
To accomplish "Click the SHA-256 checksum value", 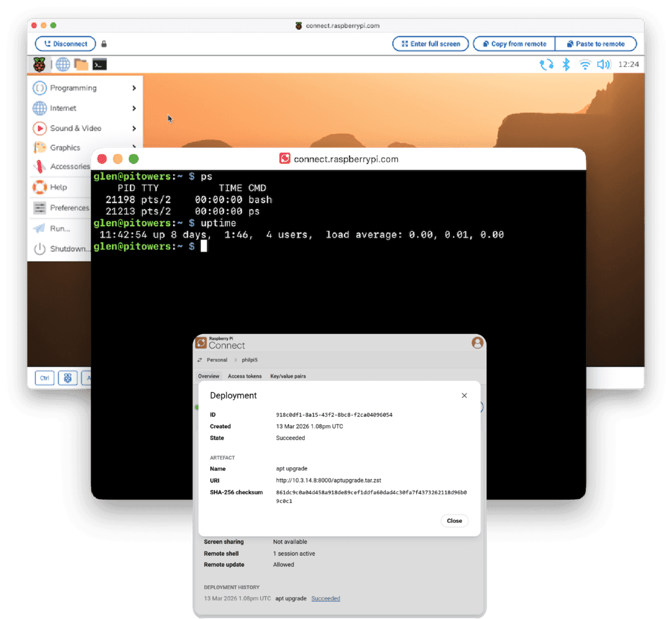I will [371, 496].
